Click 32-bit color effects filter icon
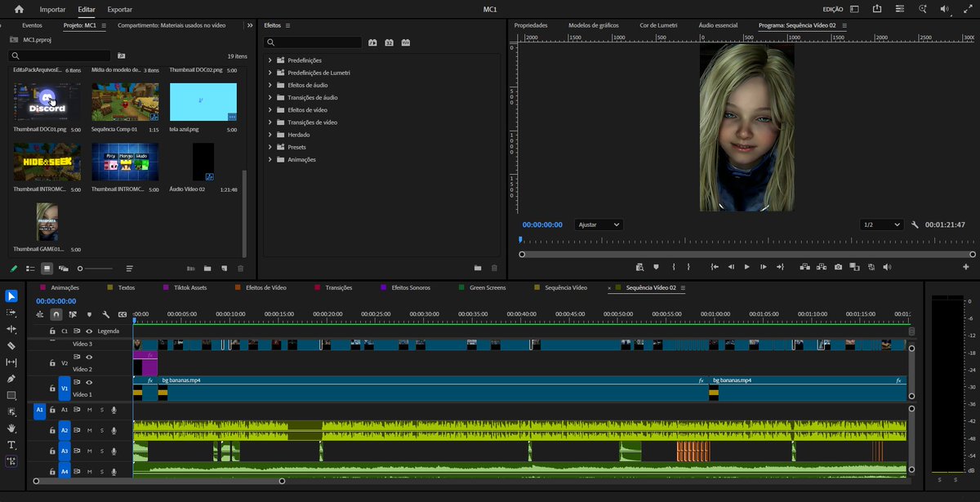 point(390,42)
